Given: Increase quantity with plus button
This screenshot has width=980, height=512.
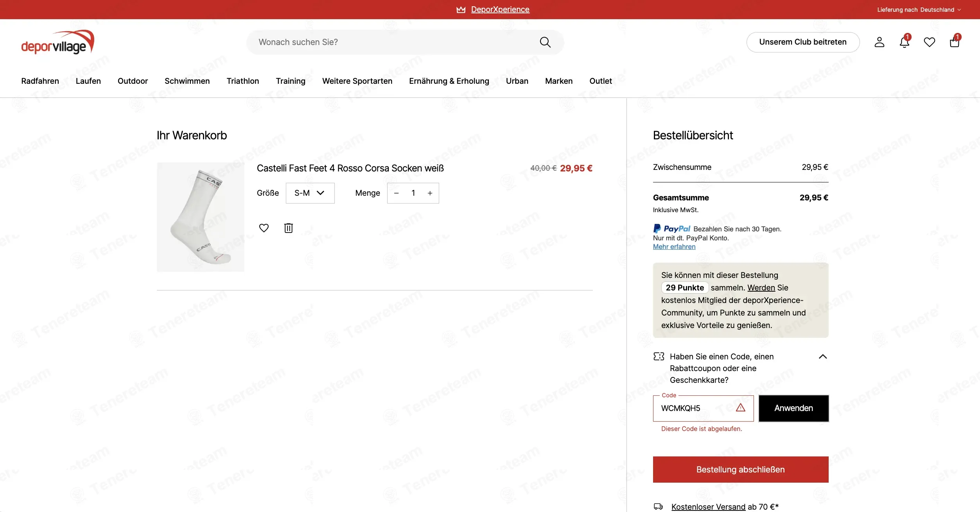Looking at the screenshot, I should click(x=430, y=193).
